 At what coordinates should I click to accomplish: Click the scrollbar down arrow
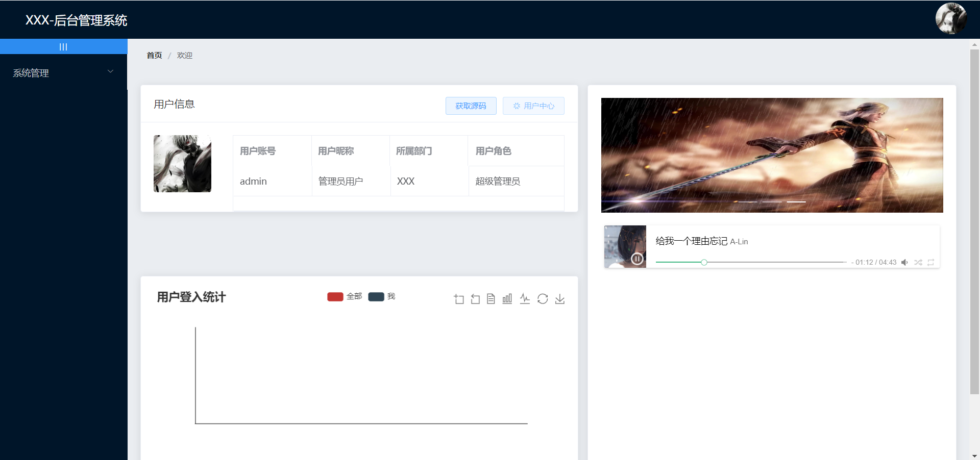[x=974, y=456]
